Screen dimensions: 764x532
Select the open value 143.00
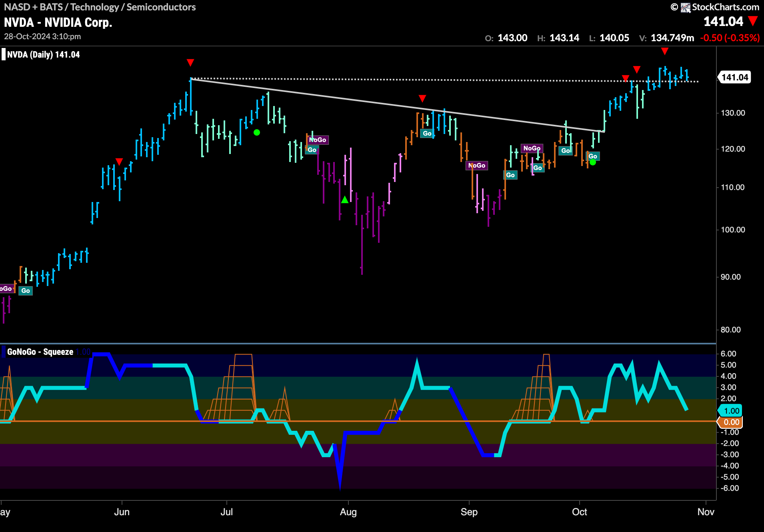[x=512, y=38]
